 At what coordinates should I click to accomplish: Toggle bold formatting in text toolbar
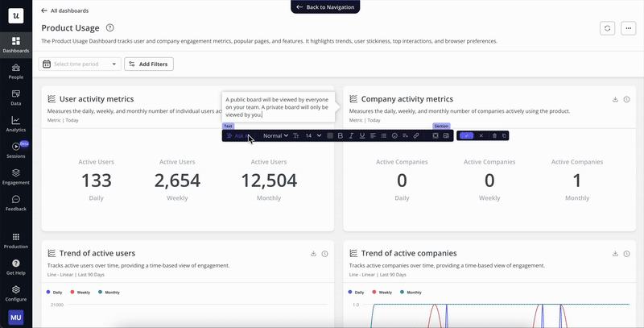341,135
